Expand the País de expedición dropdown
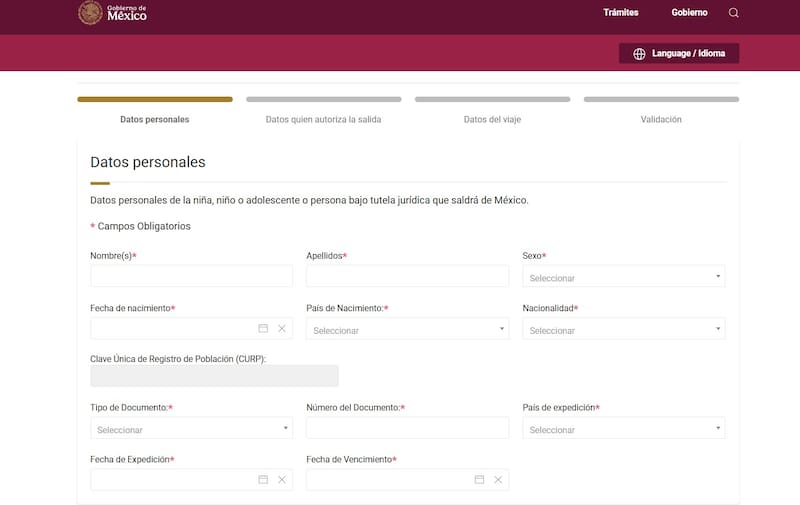This screenshot has width=800, height=505. coord(623,428)
